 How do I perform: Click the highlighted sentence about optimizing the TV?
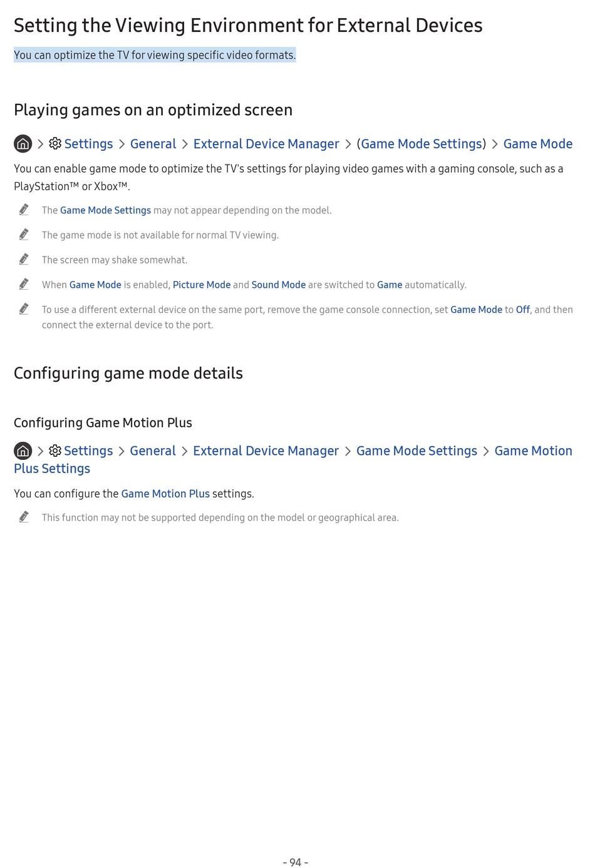155,55
